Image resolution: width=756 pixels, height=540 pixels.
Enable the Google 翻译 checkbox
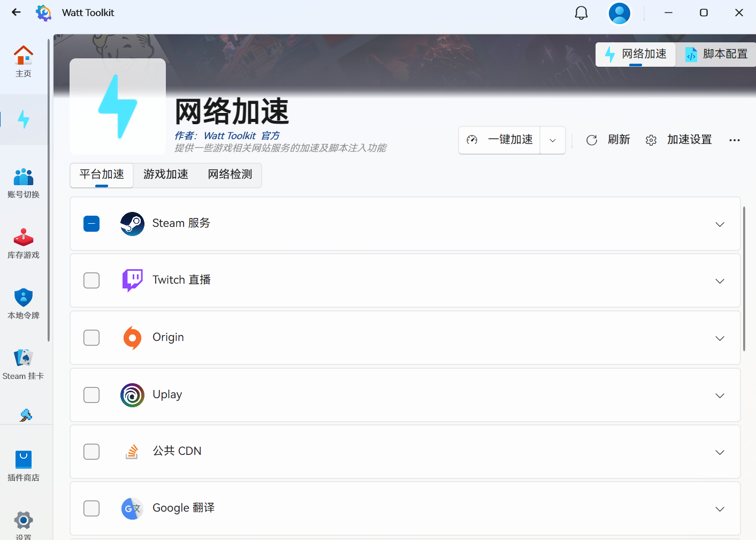pos(91,508)
